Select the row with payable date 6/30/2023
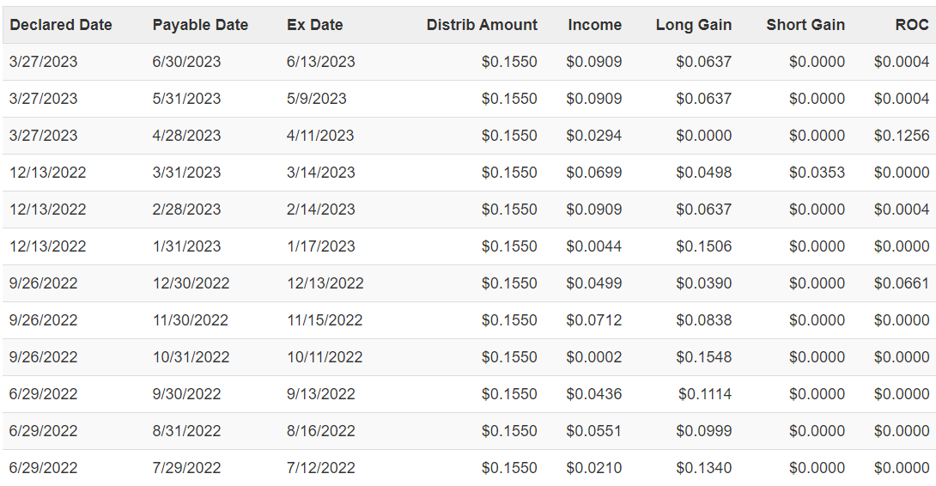 tap(469, 62)
